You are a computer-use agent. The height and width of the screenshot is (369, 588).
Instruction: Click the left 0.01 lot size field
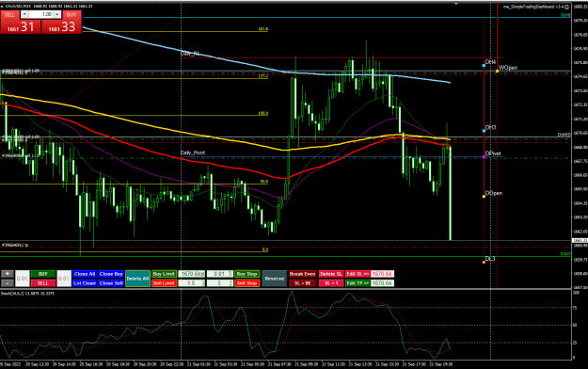pos(23,279)
